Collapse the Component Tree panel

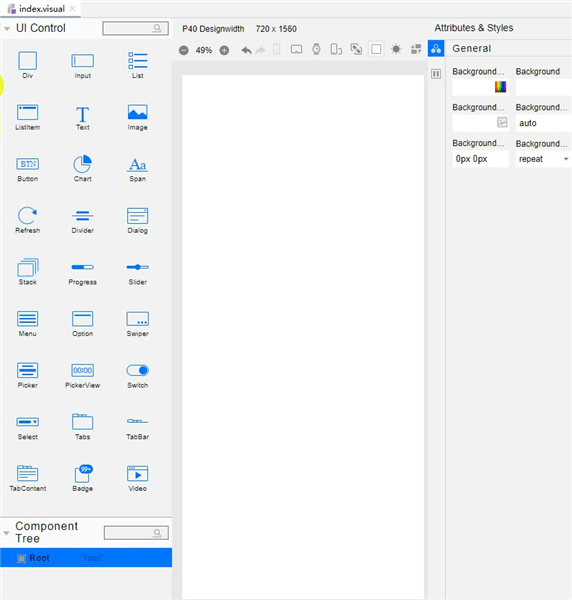click(6, 533)
